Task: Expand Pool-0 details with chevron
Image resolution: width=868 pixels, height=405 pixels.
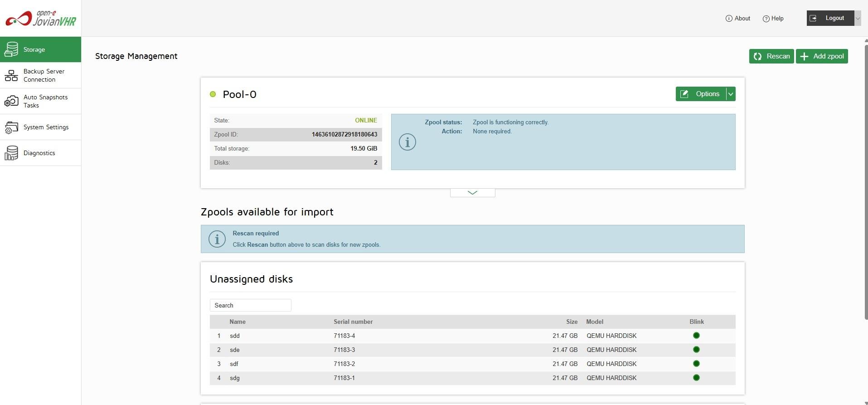Action: point(472,193)
